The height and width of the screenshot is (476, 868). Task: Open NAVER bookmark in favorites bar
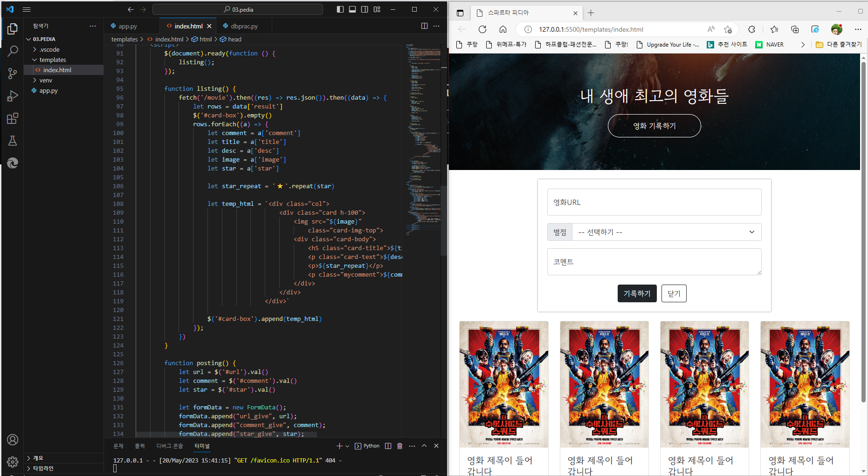click(x=770, y=45)
